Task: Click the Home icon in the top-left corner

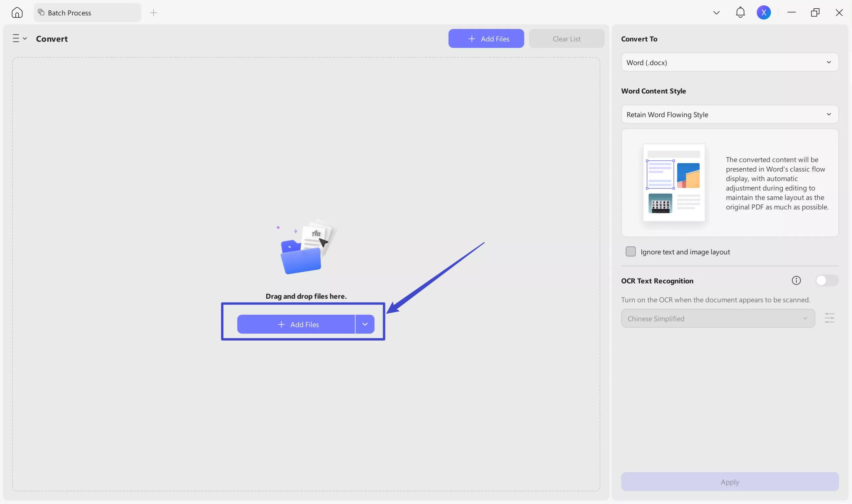Action: 17,12
